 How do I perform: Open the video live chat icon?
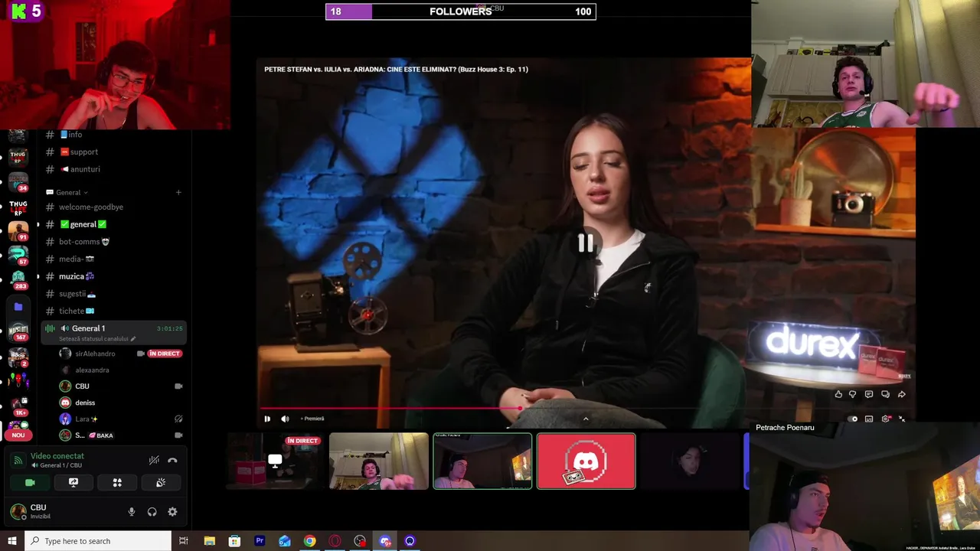click(x=885, y=395)
